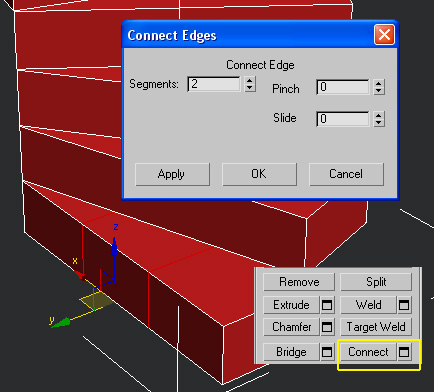
Task: Decrease Segments value with down spinner
Action: 250,88
